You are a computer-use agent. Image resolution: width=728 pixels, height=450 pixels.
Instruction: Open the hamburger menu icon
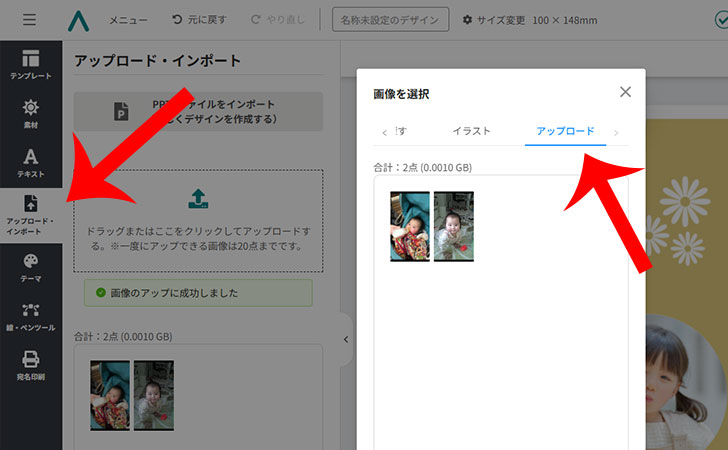coord(29,20)
